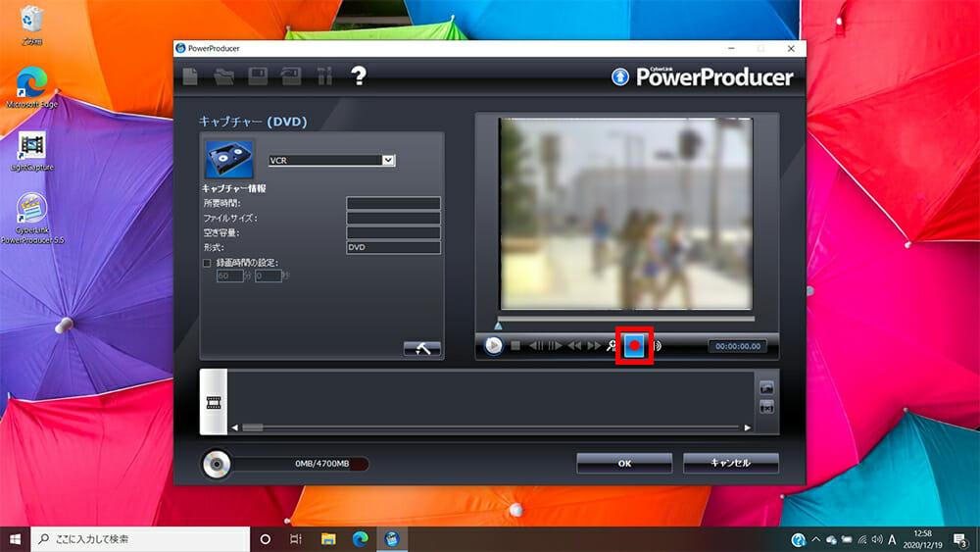Click the capture settings hammer button
The height and width of the screenshot is (552, 980).
(x=421, y=349)
